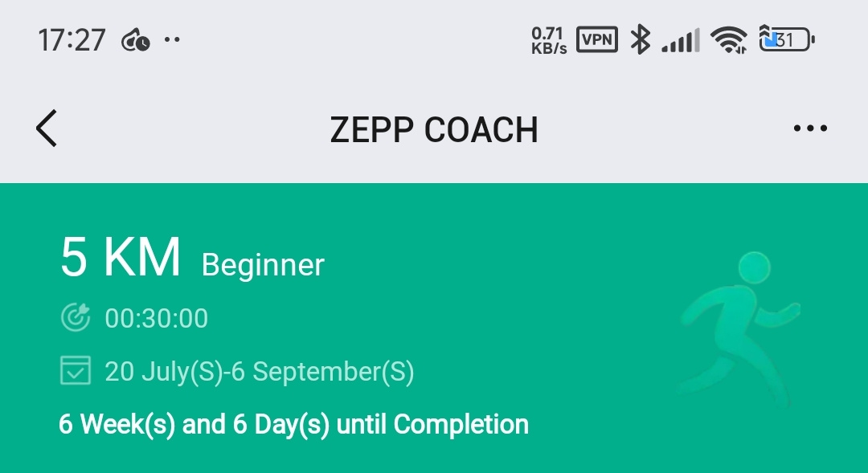Tap the 17:27 clock display
Screen dimensions: 868x473
(72, 40)
